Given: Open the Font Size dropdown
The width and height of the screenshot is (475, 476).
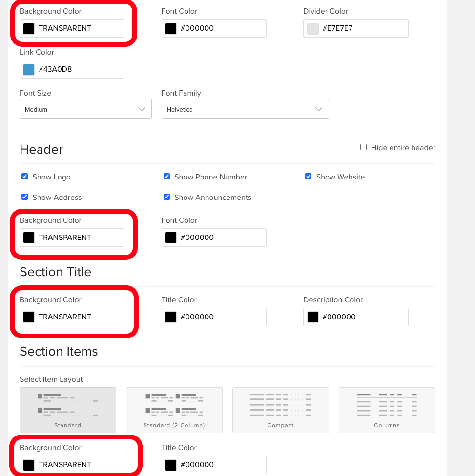Looking at the screenshot, I should (x=86, y=109).
